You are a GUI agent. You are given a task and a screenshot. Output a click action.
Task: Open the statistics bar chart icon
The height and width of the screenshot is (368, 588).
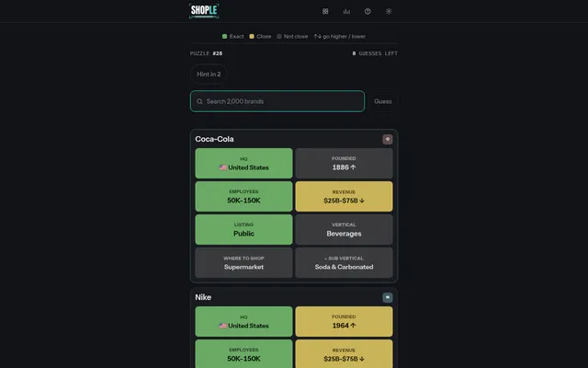tap(346, 11)
